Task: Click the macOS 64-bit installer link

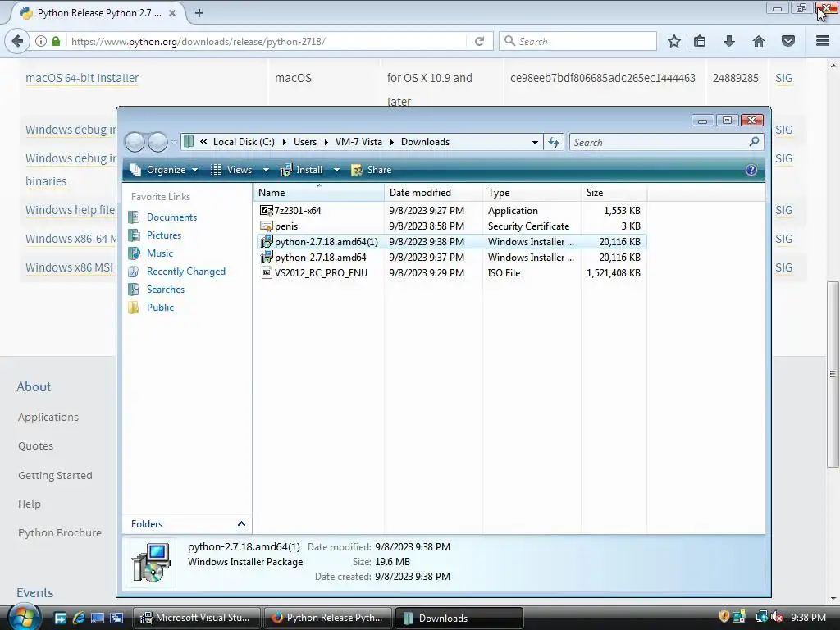Action: click(82, 78)
